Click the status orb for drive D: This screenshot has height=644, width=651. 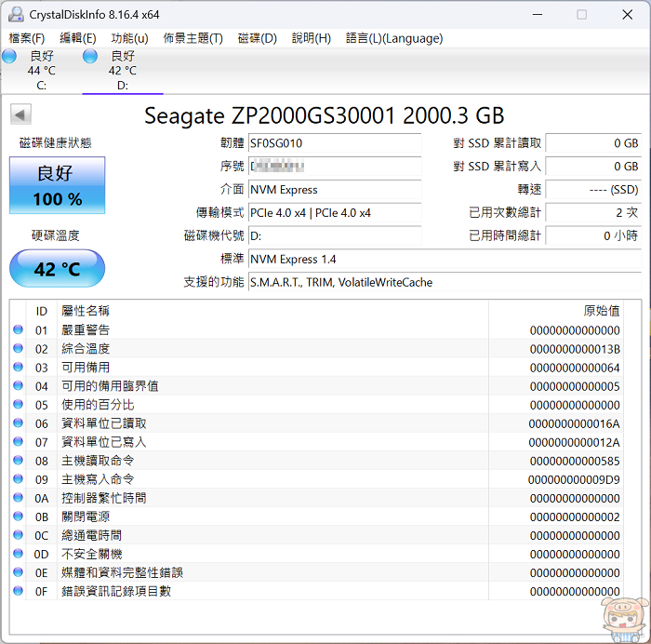tap(90, 57)
